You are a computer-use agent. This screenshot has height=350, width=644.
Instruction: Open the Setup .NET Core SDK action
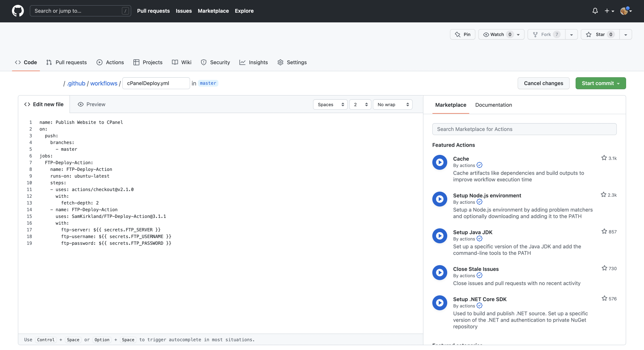480,299
